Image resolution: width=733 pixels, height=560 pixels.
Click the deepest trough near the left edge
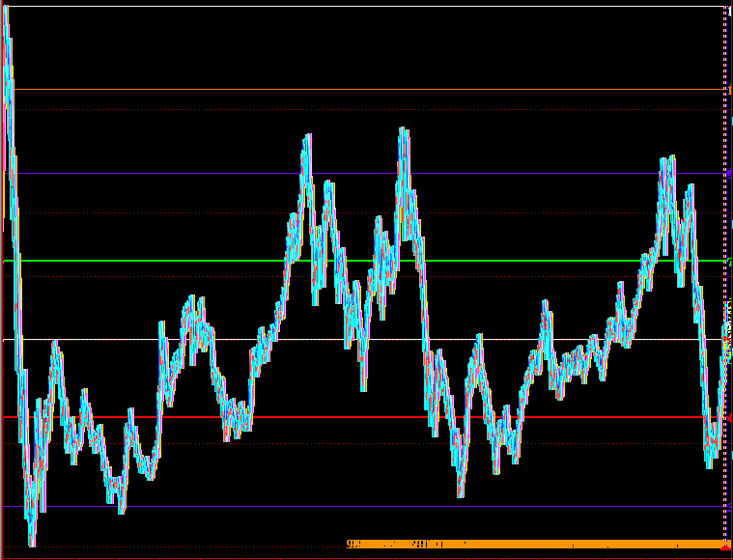click(32, 543)
